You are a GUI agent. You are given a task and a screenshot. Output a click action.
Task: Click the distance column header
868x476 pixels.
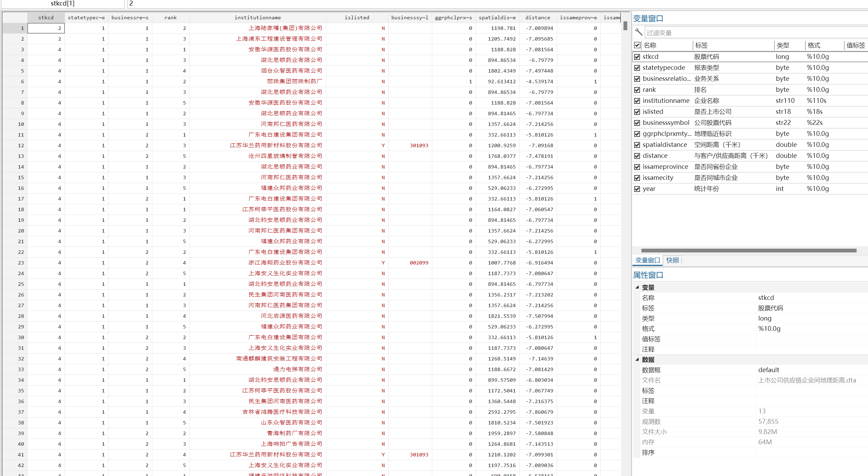point(538,18)
